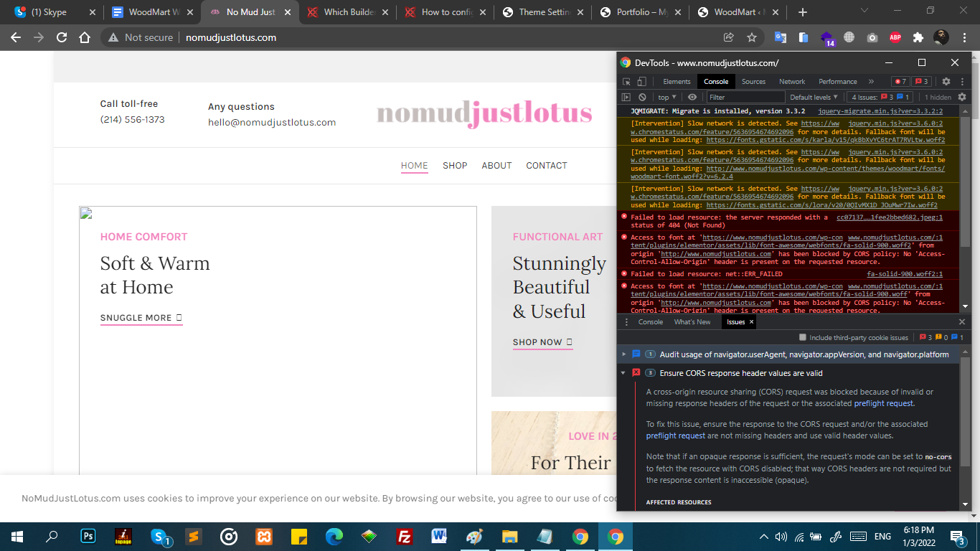Viewport: 980px width, 551px height.
Task: Open the Performance tab
Action: (x=838, y=82)
